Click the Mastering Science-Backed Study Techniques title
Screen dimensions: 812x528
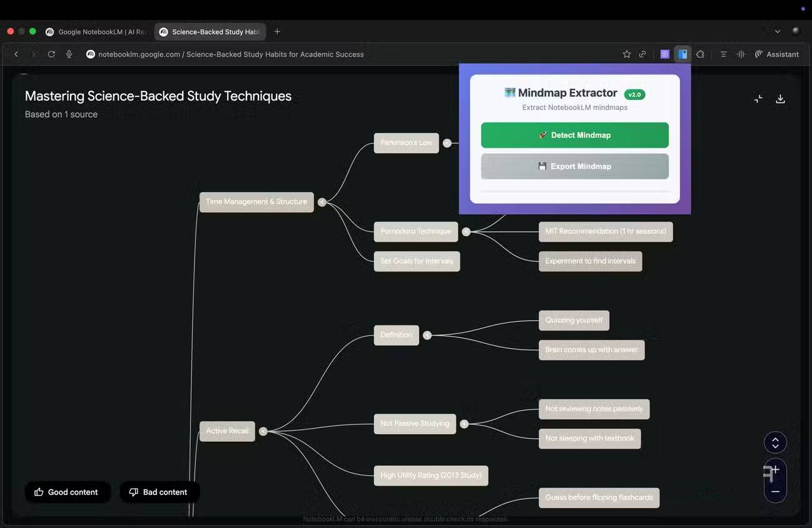point(158,96)
